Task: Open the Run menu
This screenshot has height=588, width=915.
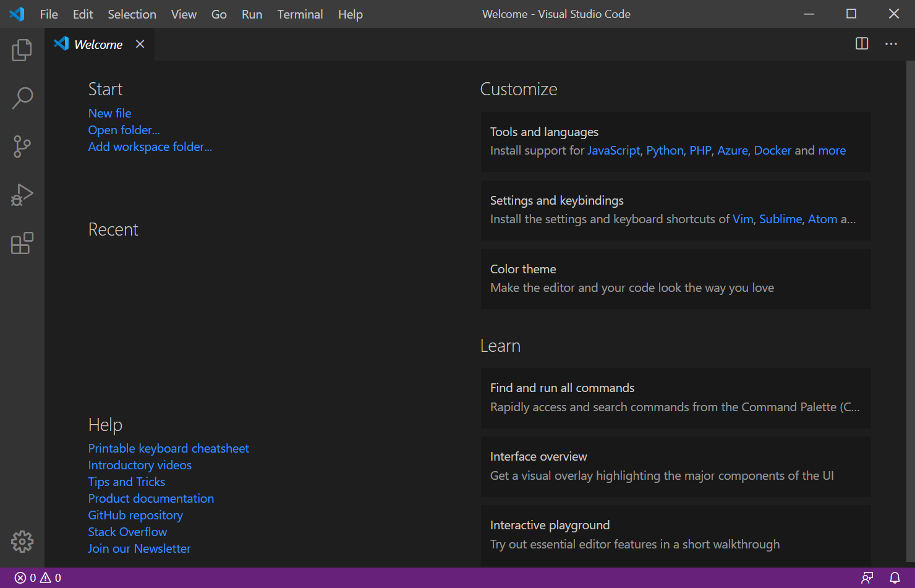Action: click(x=252, y=14)
